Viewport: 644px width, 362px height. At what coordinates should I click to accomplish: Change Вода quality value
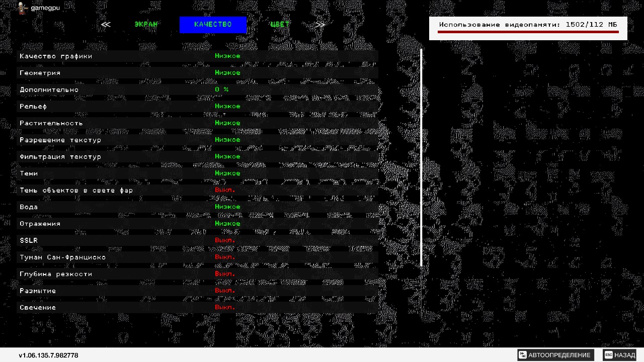coord(227,207)
